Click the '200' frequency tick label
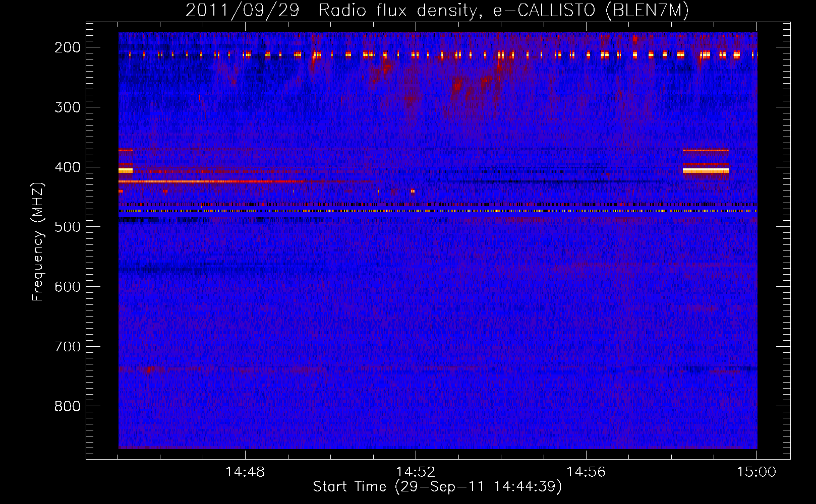This screenshot has width=816, height=504. [x=68, y=47]
